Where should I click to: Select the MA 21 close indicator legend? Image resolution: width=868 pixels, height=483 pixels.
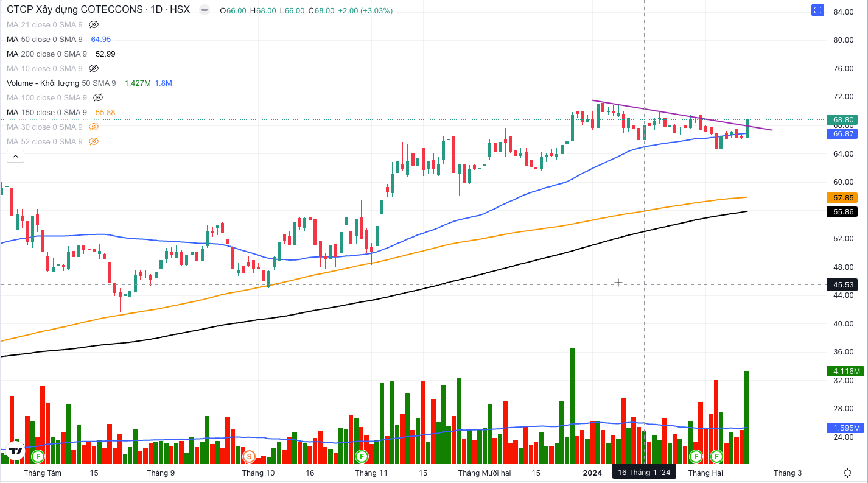(44, 24)
